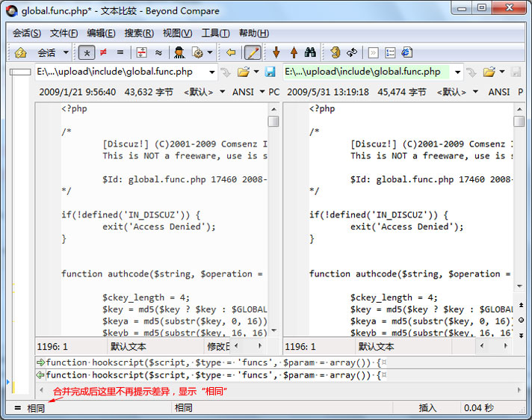Toggle show context lines icon
The image size is (532, 420).
pos(141,52)
